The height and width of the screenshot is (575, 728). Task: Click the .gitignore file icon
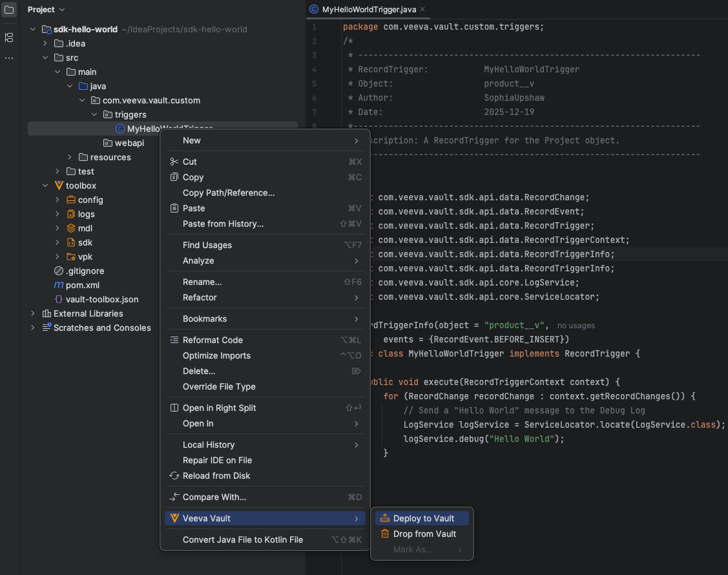coord(59,271)
